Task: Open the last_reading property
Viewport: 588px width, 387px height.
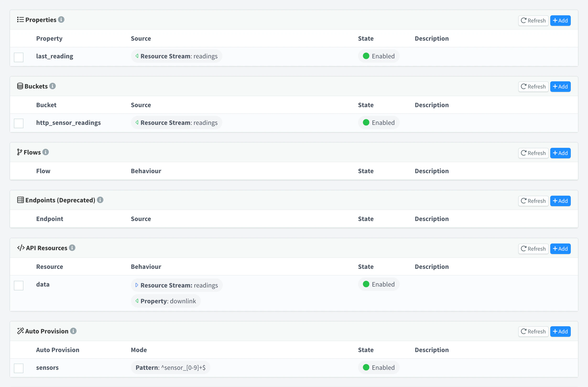Action: pyautogui.click(x=54, y=56)
